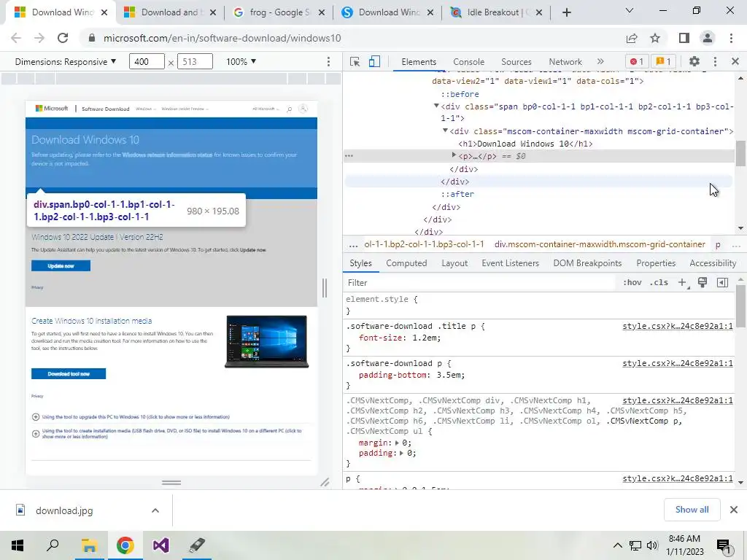Click the new style rule plus icon

pos(682,282)
